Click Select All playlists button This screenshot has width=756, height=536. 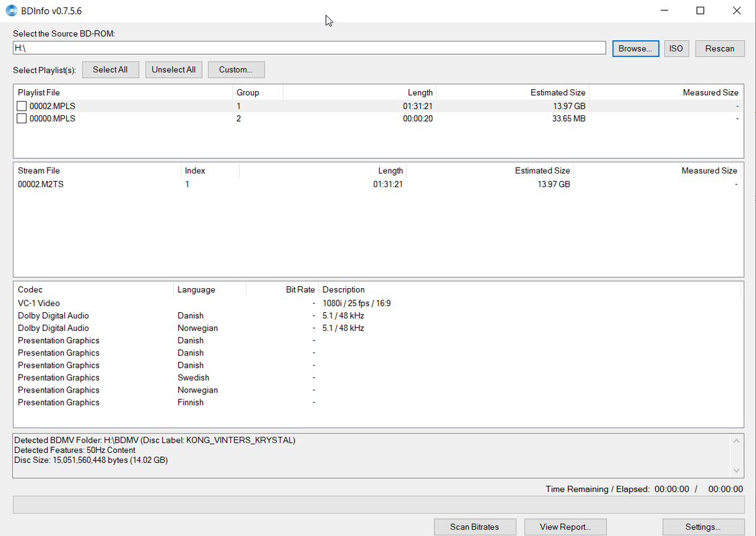click(110, 70)
